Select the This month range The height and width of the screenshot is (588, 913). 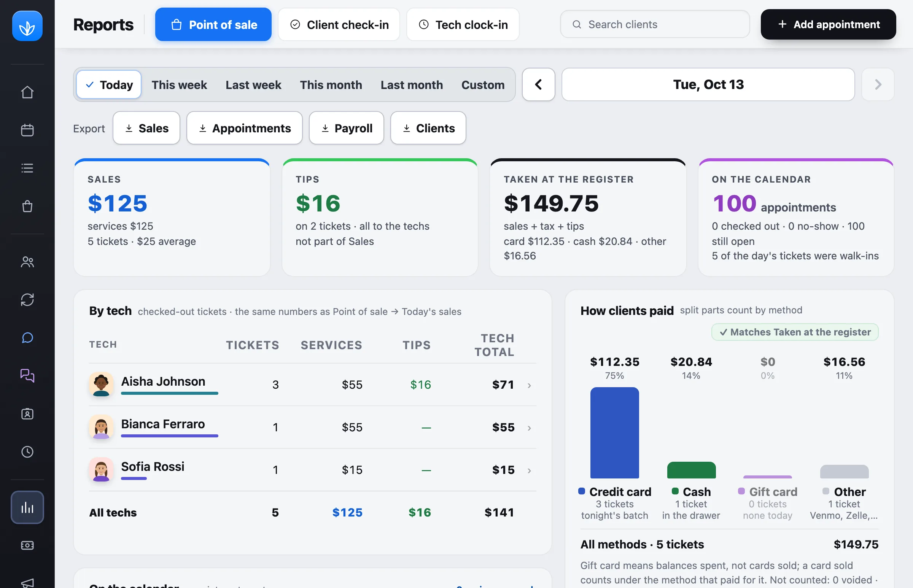(x=331, y=84)
